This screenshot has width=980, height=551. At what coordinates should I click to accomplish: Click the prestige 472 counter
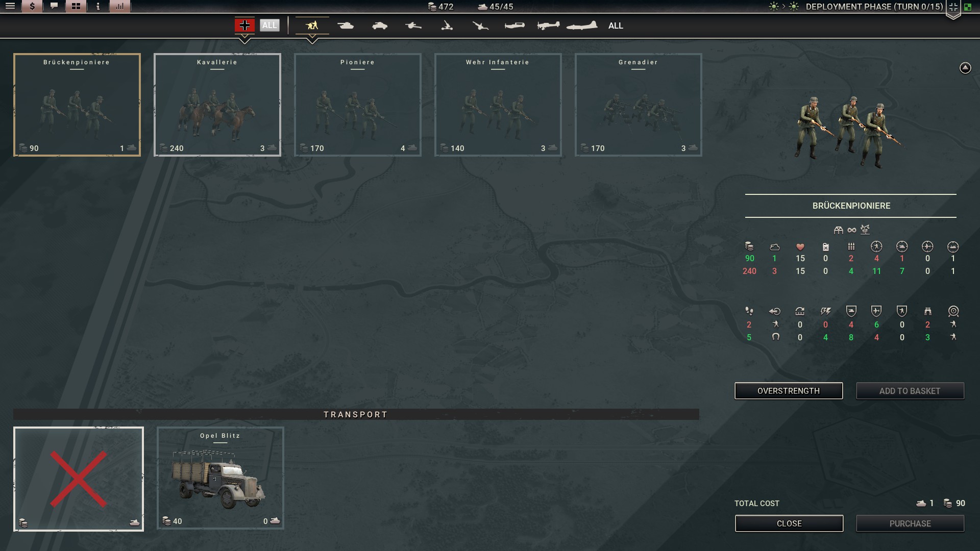[440, 7]
